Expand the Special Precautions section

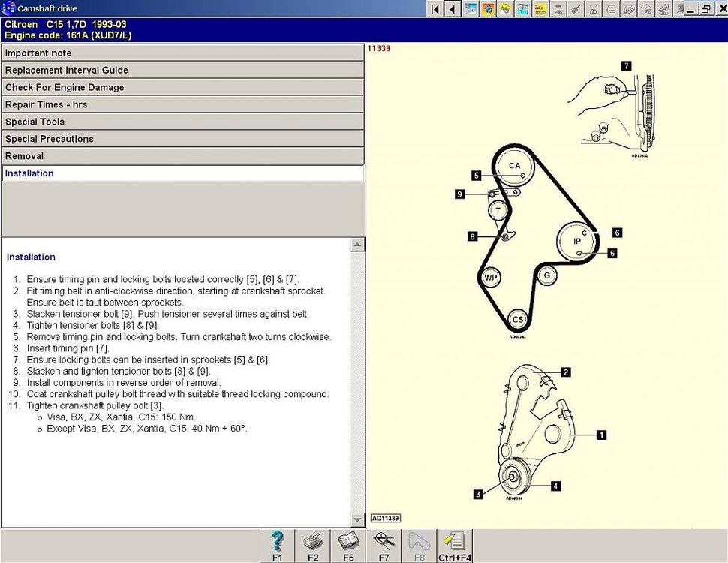(x=182, y=139)
